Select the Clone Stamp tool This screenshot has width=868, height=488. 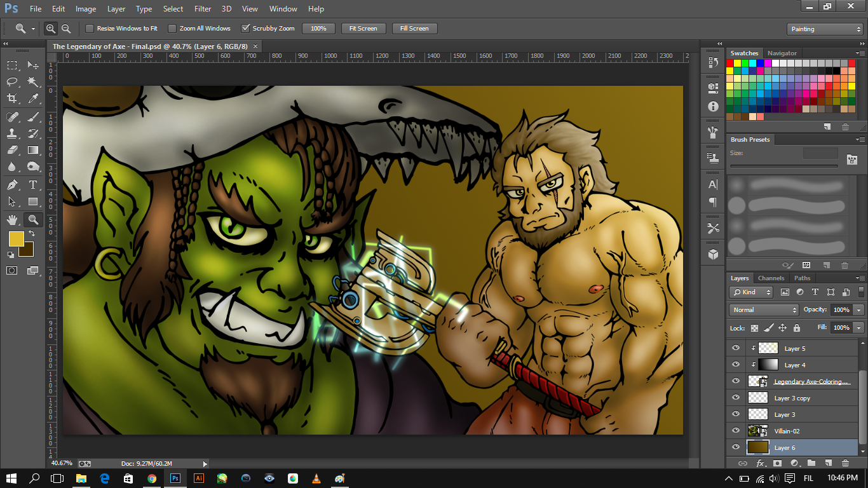point(12,133)
